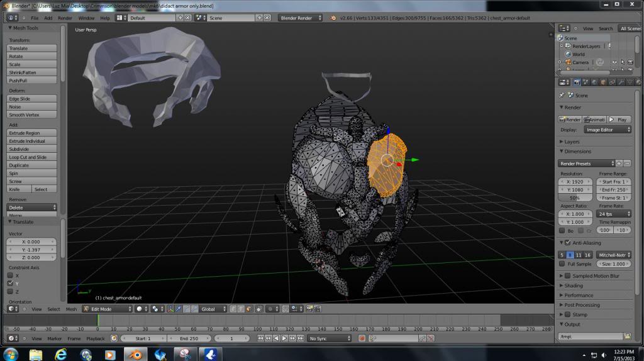
Task: Open the Window menu
Action: (86, 18)
